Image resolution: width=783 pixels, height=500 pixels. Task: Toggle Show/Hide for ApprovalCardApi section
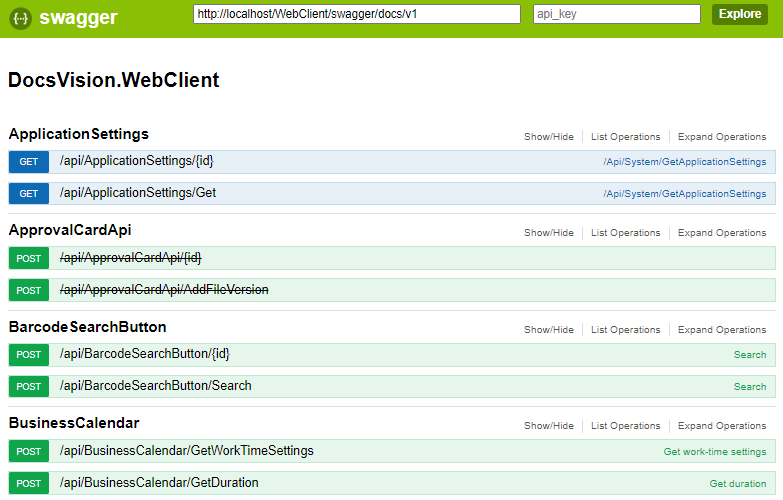[x=549, y=233]
